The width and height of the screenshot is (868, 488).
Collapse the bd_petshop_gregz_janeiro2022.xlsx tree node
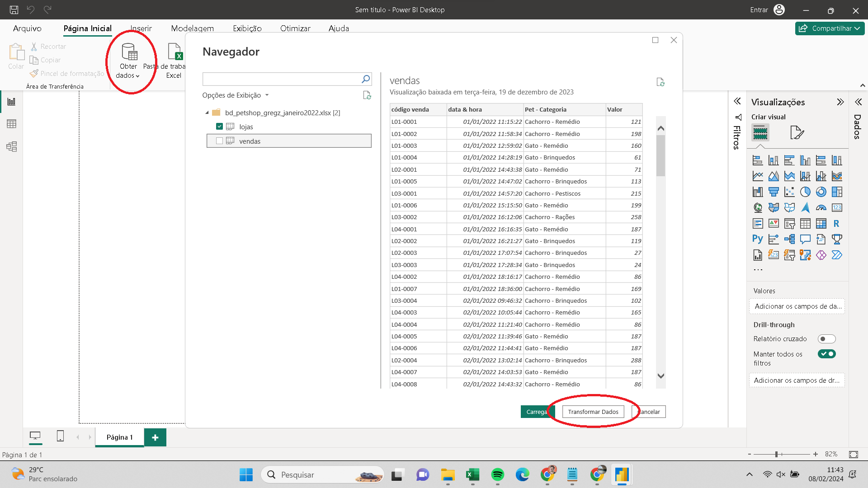pos(207,113)
